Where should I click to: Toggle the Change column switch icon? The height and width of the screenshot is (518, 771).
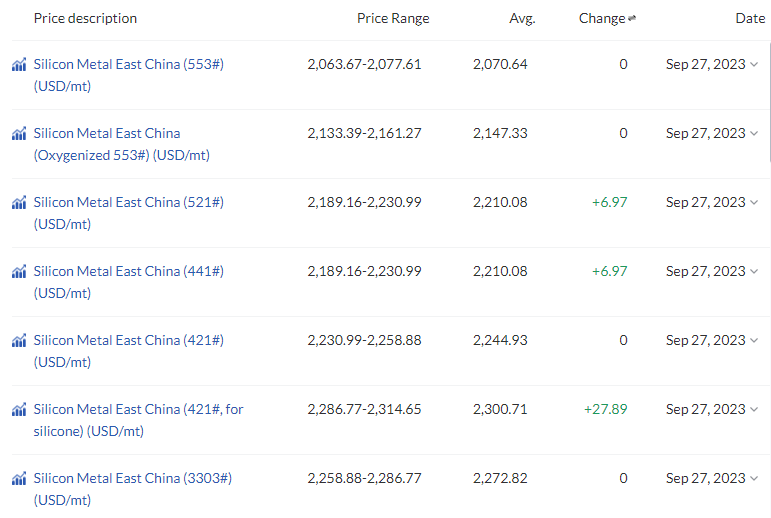coord(632,18)
